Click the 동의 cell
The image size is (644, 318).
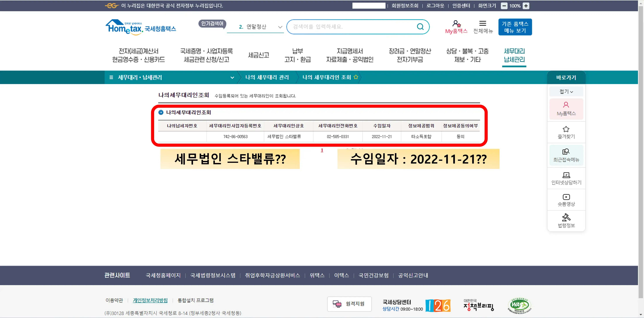[x=460, y=136]
